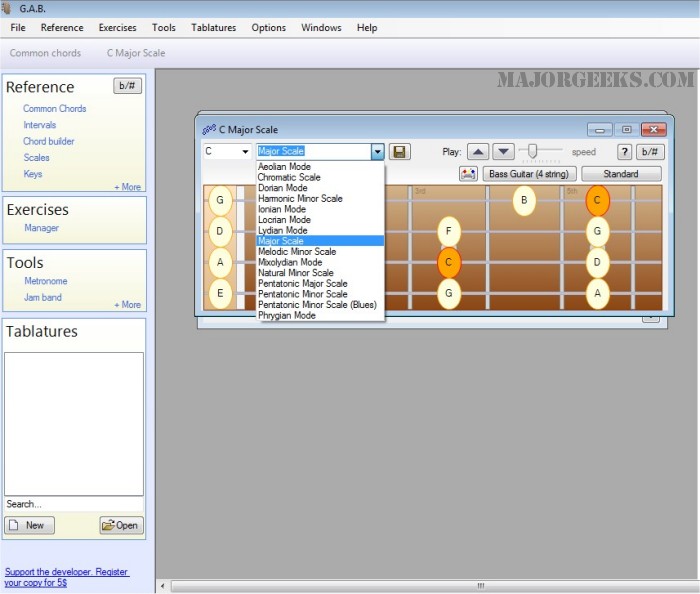This screenshot has height=594, width=700.
Task: Click the colorful instrument icon beside Bass Guitar
Action: tap(468, 174)
